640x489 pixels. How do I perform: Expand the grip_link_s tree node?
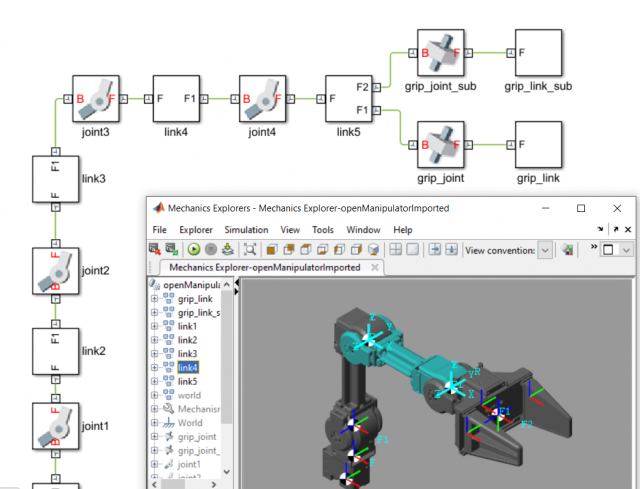(x=154, y=313)
